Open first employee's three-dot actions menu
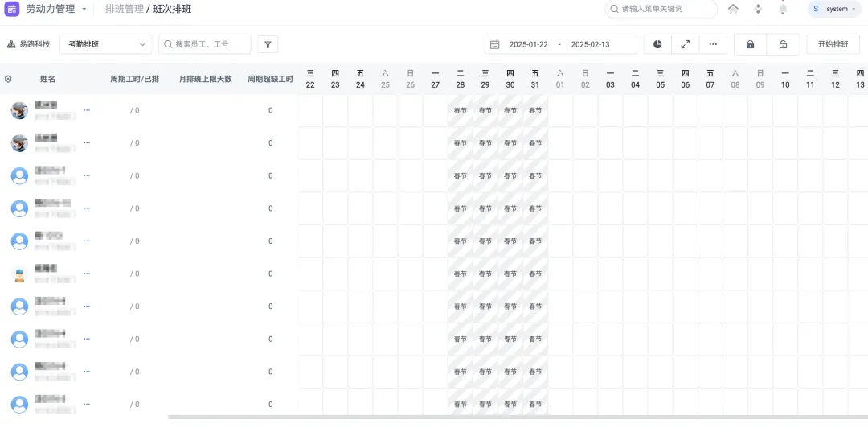868x428 pixels. [x=87, y=109]
